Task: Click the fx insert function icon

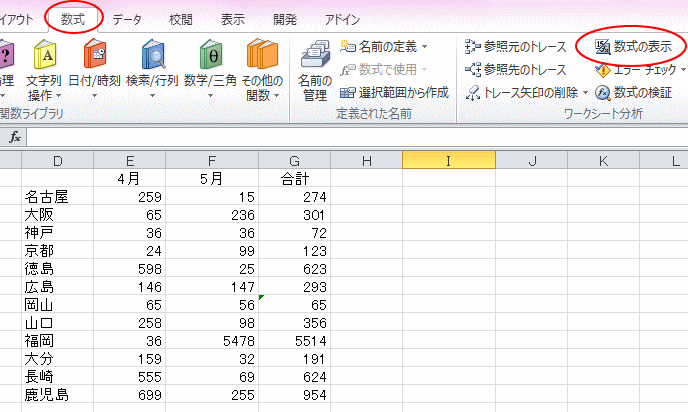Action: click(x=14, y=137)
